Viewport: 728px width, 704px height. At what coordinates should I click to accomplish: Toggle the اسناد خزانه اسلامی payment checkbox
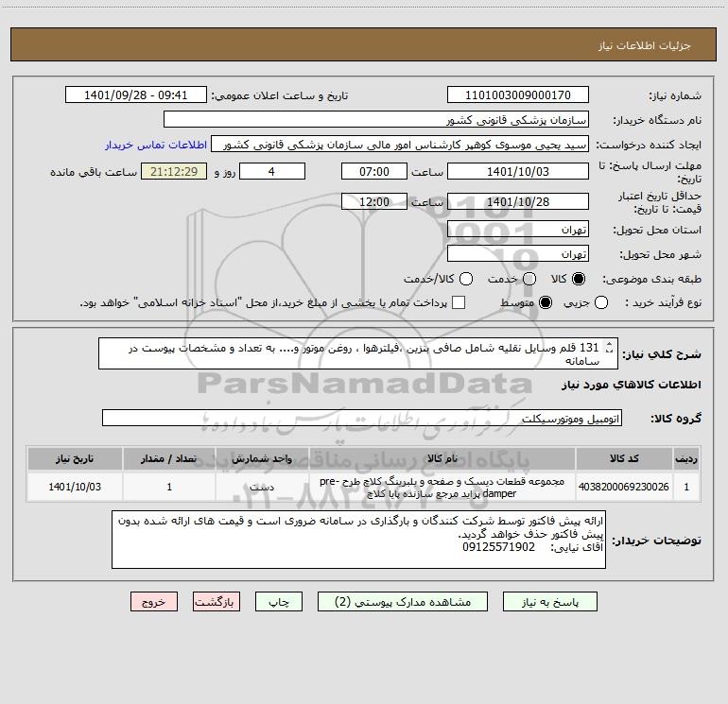(x=459, y=302)
